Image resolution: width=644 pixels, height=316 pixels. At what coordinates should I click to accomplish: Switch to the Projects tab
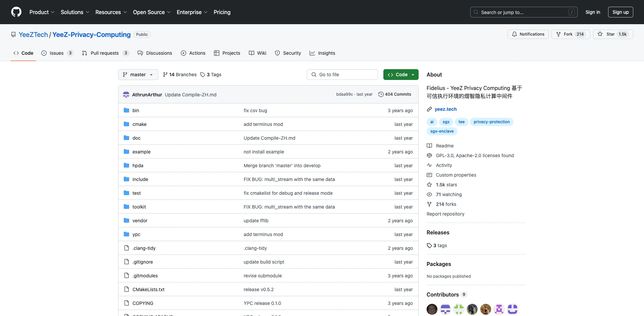[227, 53]
